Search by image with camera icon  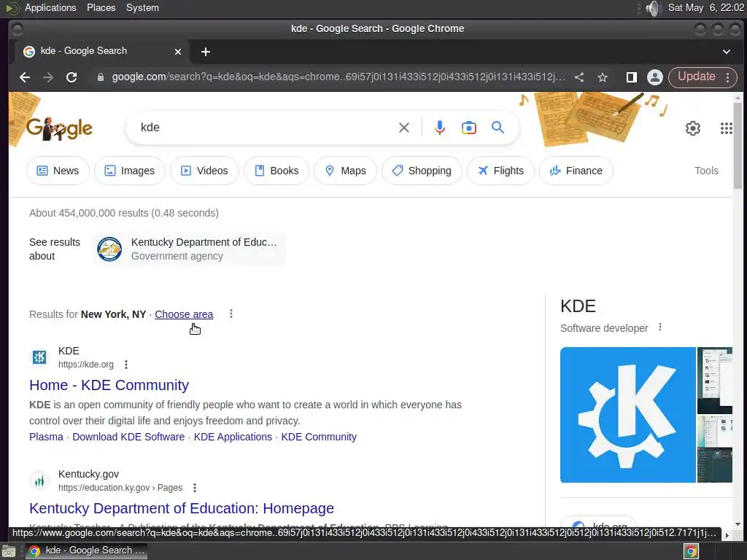(469, 128)
